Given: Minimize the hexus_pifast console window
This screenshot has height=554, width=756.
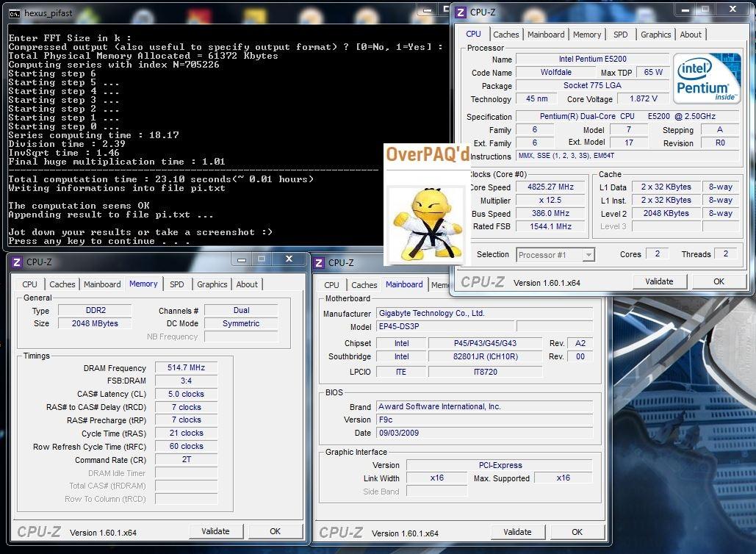Looking at the screenshot, I should pos(427,10).
